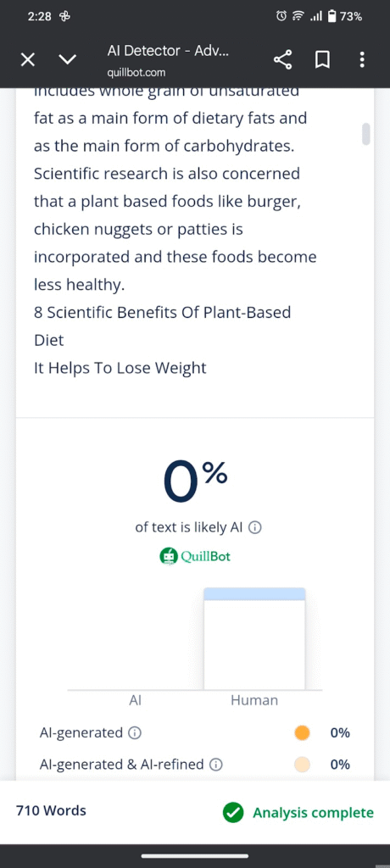The height and width of the screenshot is (868, 390).
Task: Tap the share icon in the top bar
Action: pos(282,60)
